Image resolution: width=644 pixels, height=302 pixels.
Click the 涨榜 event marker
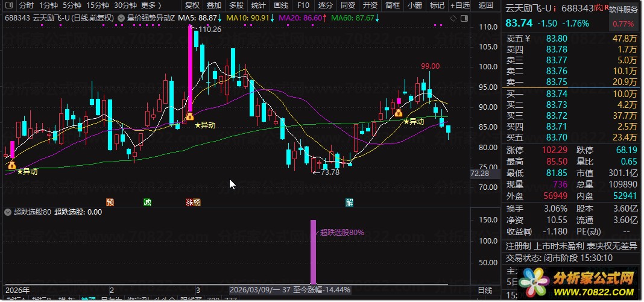(194, 202)
